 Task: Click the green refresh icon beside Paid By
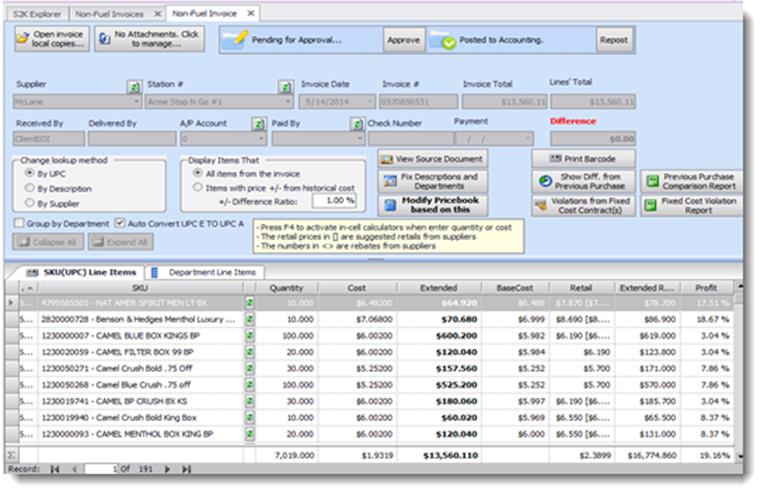click(356, 124)
